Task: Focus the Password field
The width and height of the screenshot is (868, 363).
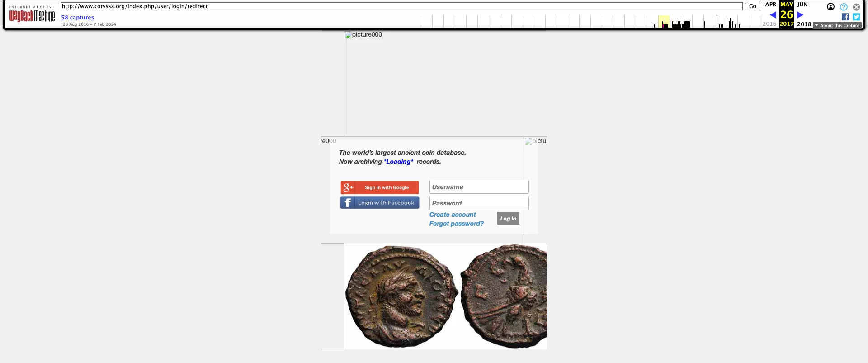Action: 479,203
